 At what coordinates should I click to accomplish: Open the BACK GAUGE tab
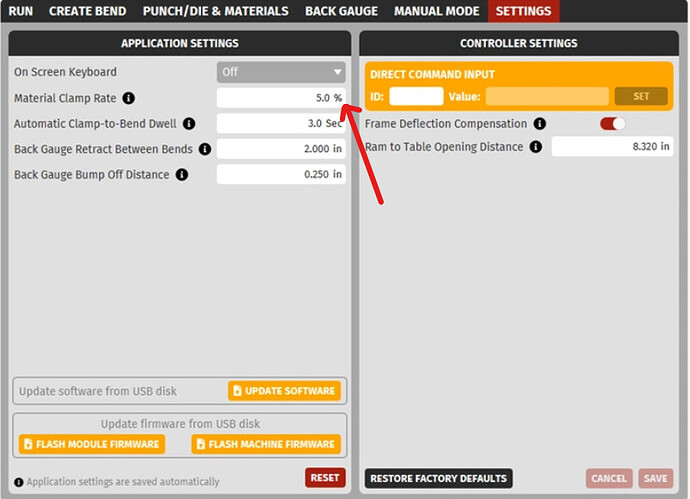click(341, 11)
